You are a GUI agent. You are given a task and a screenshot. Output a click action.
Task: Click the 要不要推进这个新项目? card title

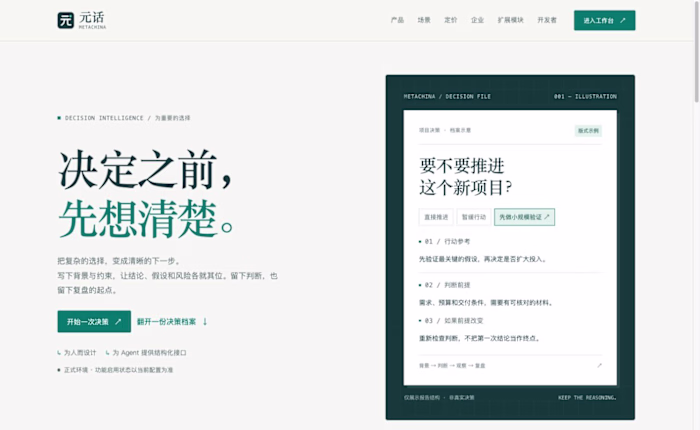pos(466,177)
